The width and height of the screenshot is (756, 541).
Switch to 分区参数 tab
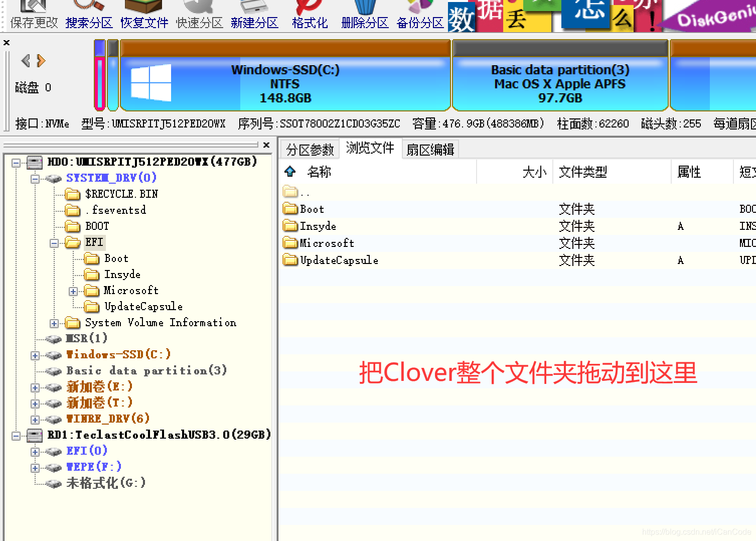(310, 150)
